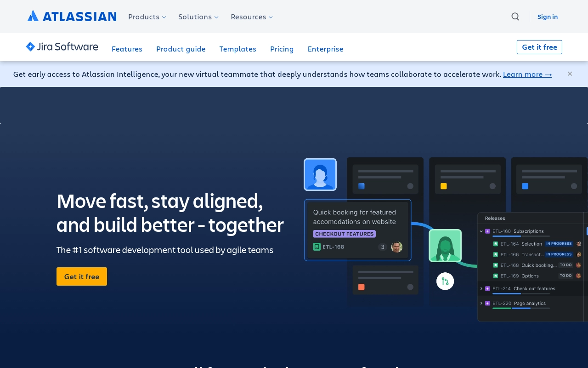
Task: Click the CHECKOUT FEATURES purple label
Action: pyautogui.click(x=345, y=234)
